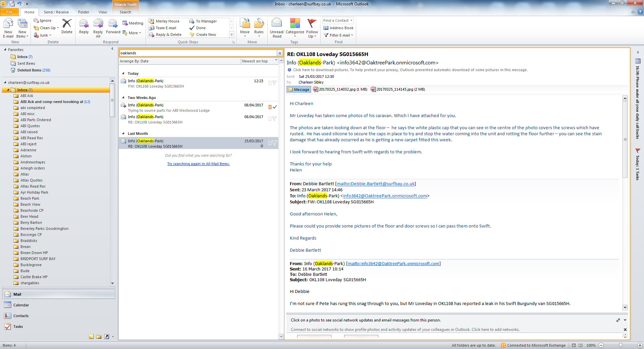Viewport: 644px width, 349px height.
Task: Open the Address Book
Action: [x=338, y=28]
